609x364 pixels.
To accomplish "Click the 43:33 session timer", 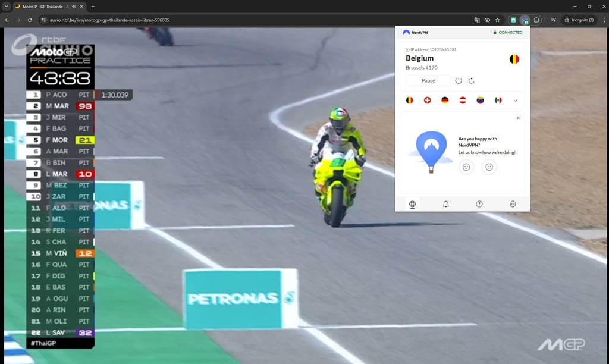I will tap(60, 79).
